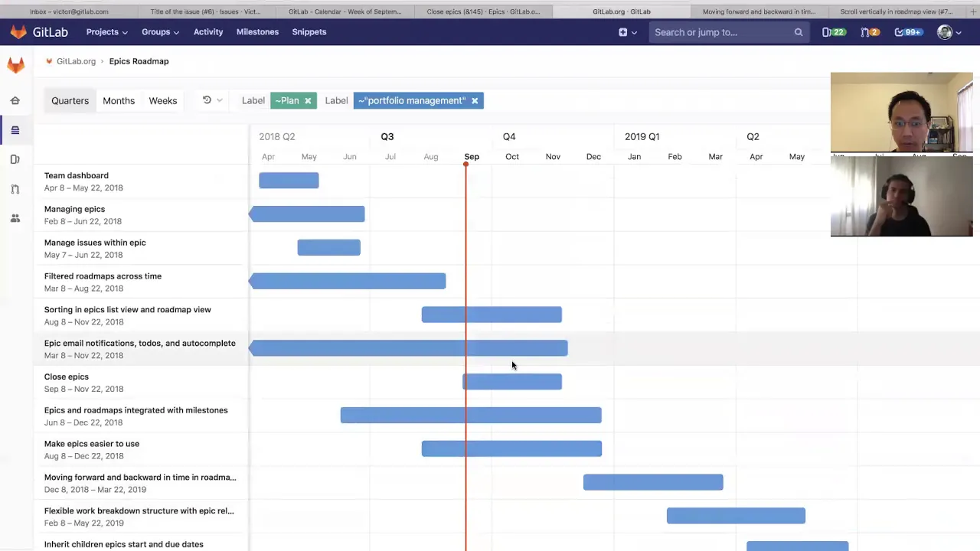Open Make epics easier to use

[x=92, y=444]
